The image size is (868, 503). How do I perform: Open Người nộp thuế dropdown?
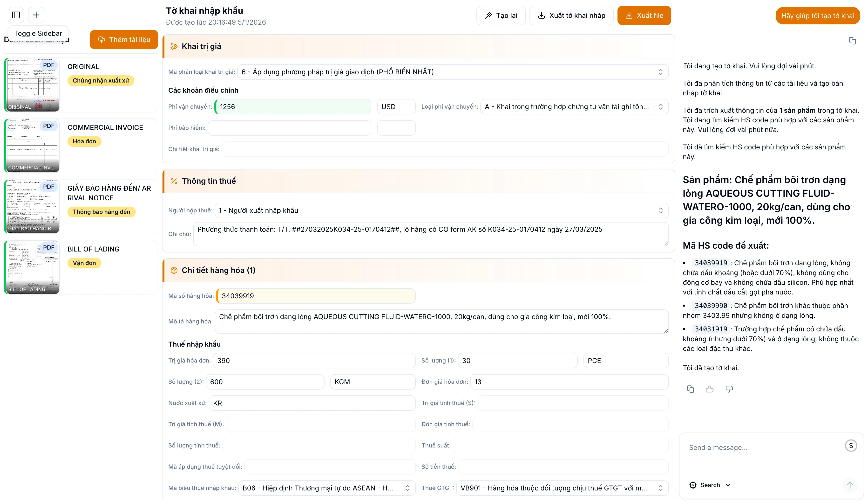pyautogui.click(x=441, y=210)
